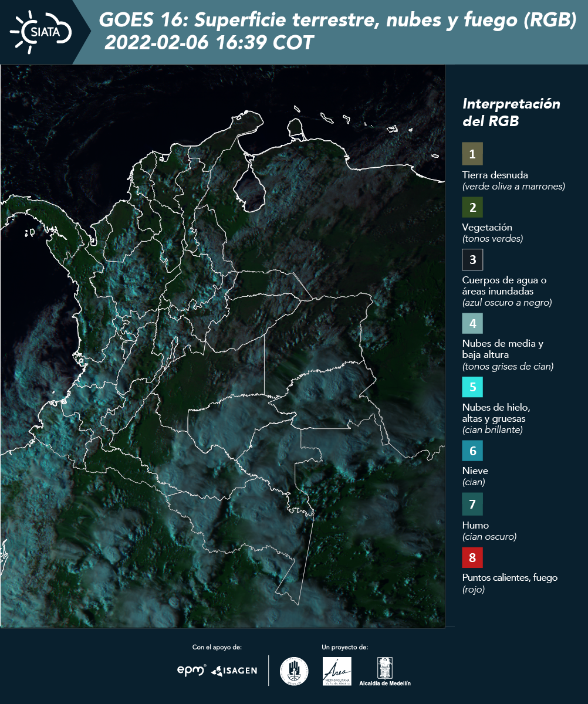This screenshot has height=704, width=588.
Task: Click the 'Interpretación del RGB' heading
Action: (x=511, y=112)
